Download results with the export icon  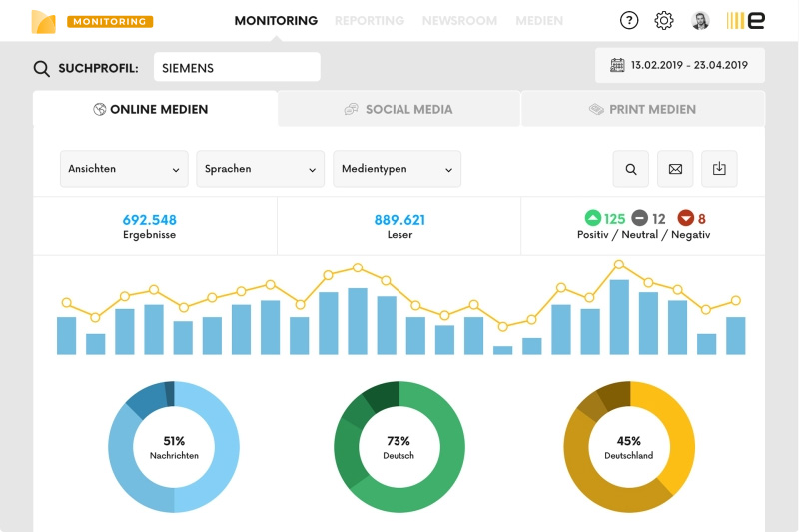[719, 169]
